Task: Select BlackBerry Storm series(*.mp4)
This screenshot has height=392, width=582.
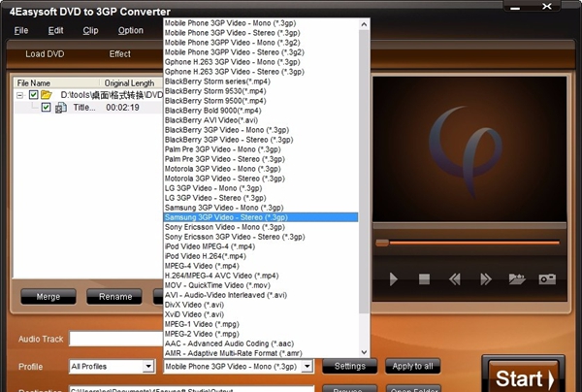Action: (x=261, y=82)
